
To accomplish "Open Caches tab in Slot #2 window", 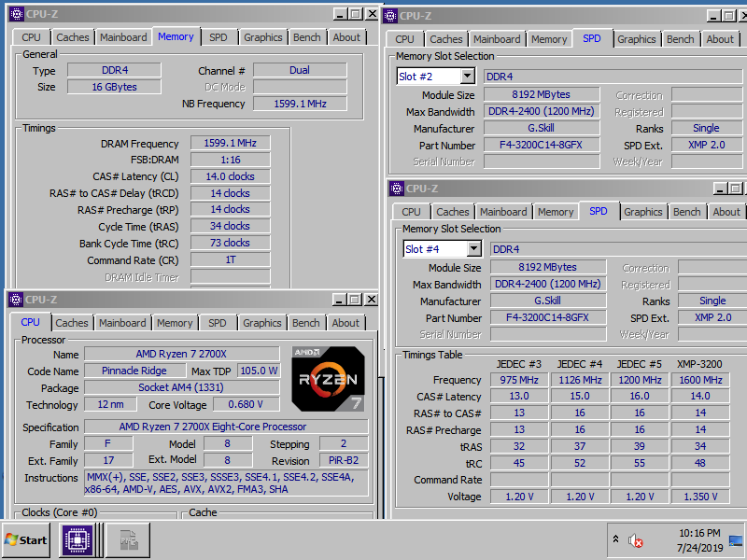I will click(446, 39).
